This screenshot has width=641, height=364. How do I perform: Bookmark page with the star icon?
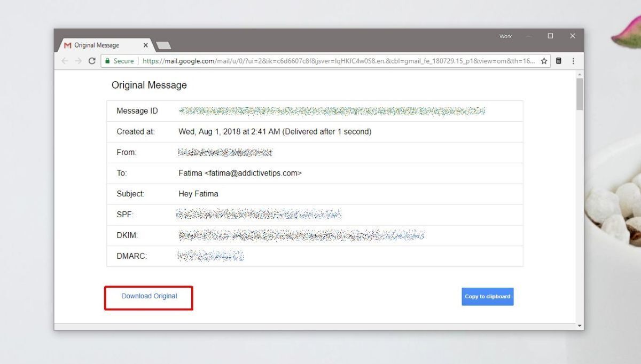coord(544,61)
